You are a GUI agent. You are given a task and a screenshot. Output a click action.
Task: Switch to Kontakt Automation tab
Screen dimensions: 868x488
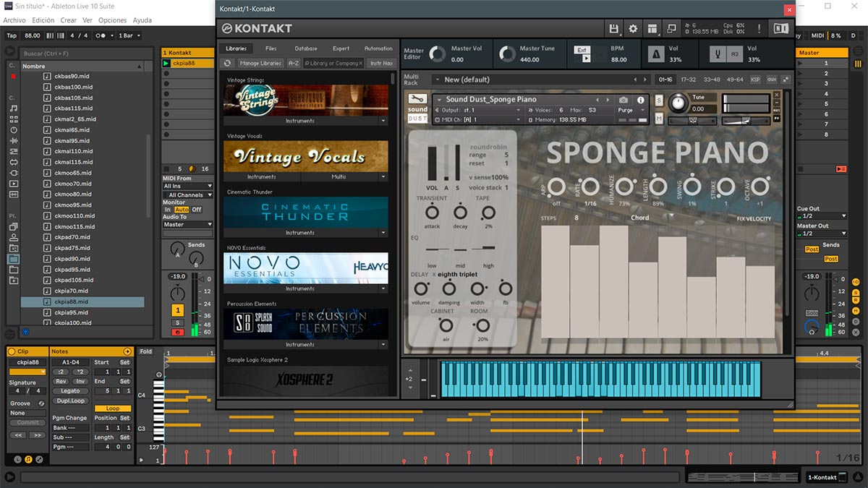click(x=378, y=48)
